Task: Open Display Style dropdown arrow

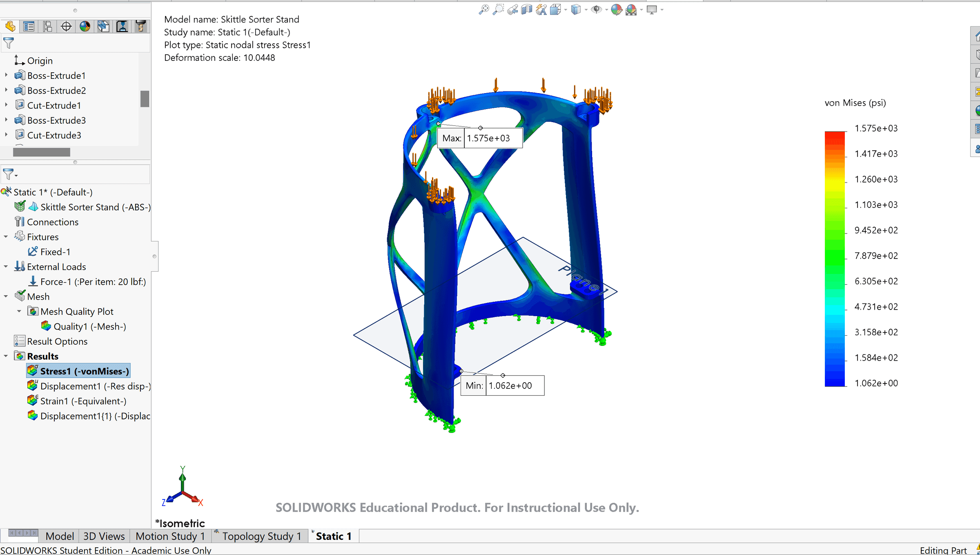Action: (x=586, y=10)
